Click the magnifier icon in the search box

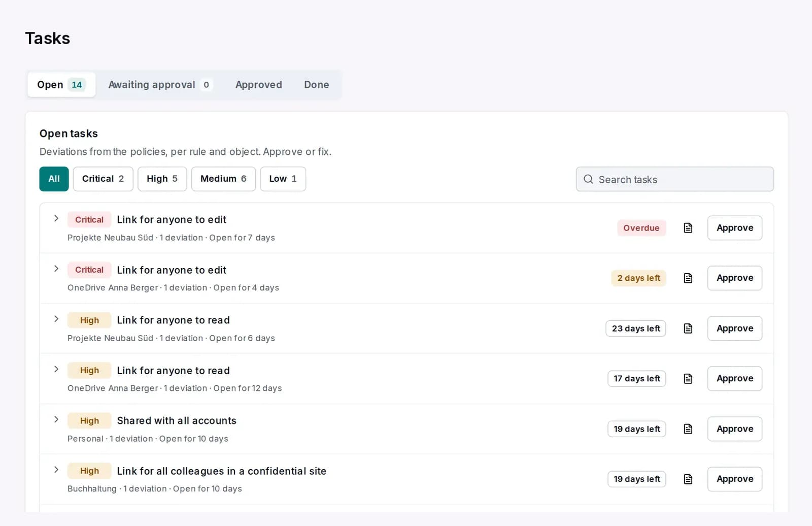tap(588, 179)
